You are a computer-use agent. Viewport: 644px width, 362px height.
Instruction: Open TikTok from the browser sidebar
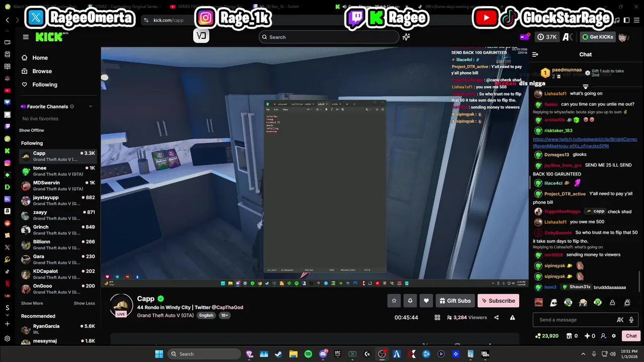(x=7, y=271)
